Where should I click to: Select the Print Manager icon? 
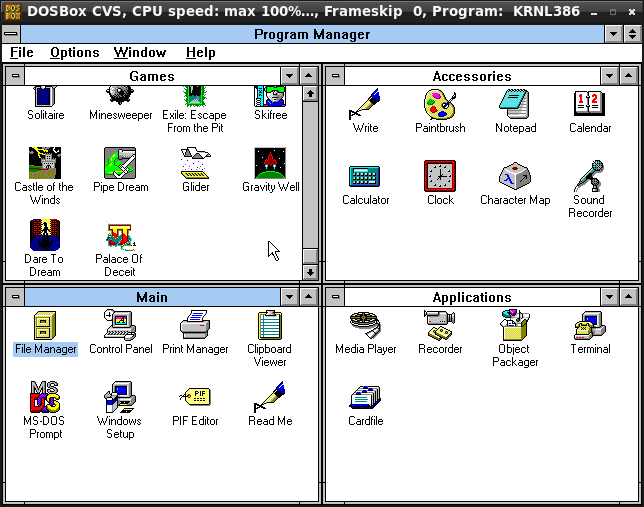[x=195, y=325]
